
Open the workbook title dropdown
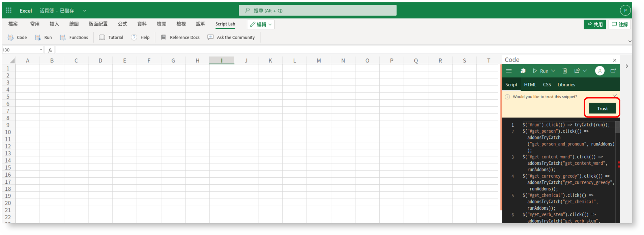click(x=85, y=11)
